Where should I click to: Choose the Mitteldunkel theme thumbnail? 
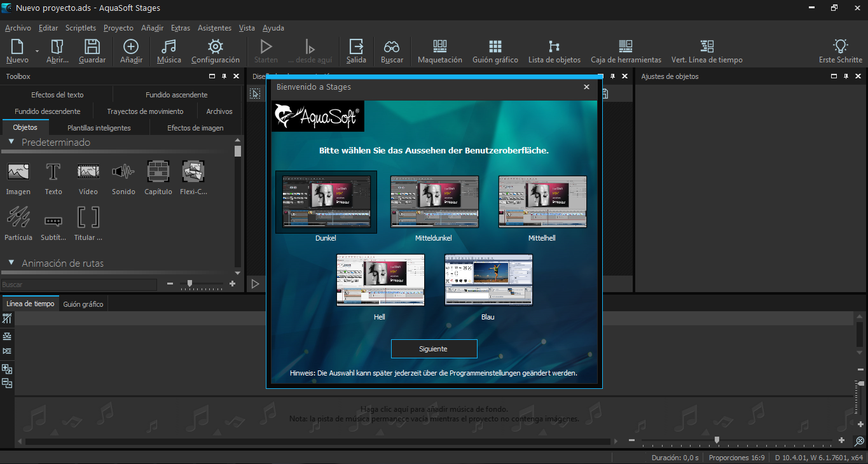pyautogui.click(x=434, y=202)
